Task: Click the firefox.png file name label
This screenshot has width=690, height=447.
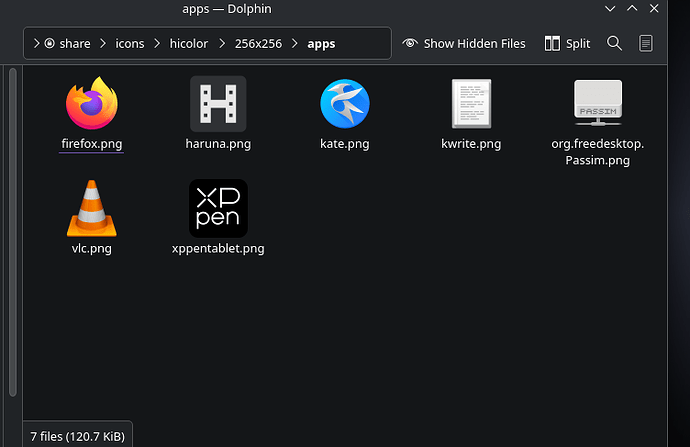Action: pos(92,144)
